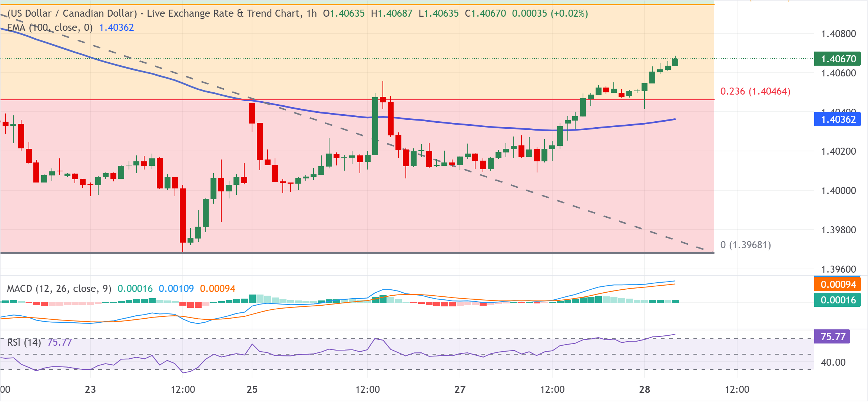
Task: Click the date label 27 on time axis
Action: [x=460, y=389]
